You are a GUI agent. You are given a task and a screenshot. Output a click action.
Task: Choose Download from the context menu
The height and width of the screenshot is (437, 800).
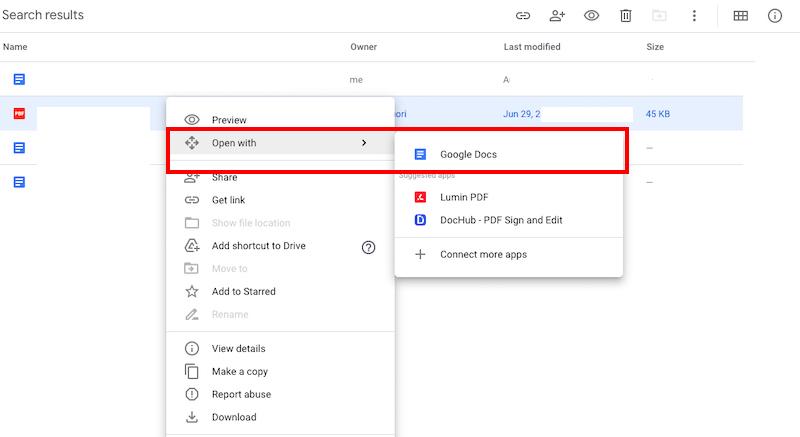pos(281,417)
